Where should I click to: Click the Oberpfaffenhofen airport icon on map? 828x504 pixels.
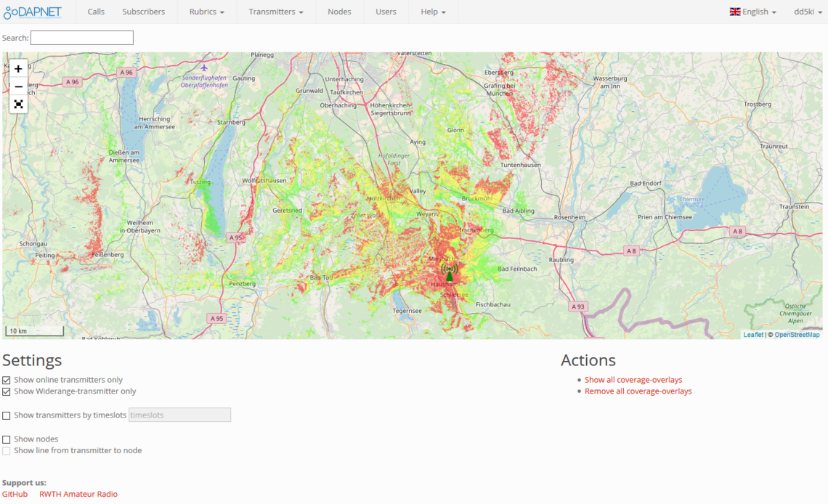coord(204,68)
